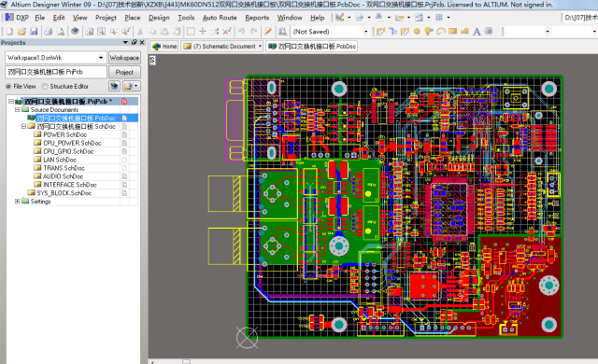Click the Open file folder icon
Screen dimensions: 598x364
pyautogui.click(x=21, y=32)
